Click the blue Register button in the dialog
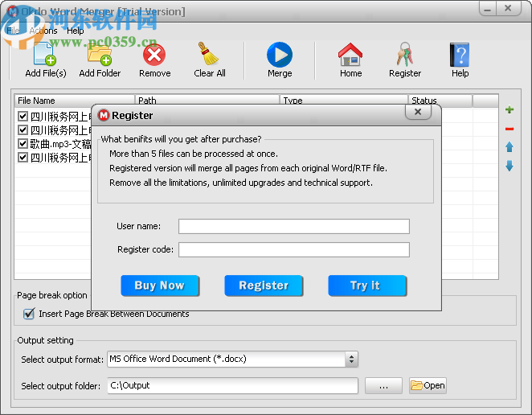The height and width of the screenshot is (415, 532). pyautogui.click(x=264, y=286)
